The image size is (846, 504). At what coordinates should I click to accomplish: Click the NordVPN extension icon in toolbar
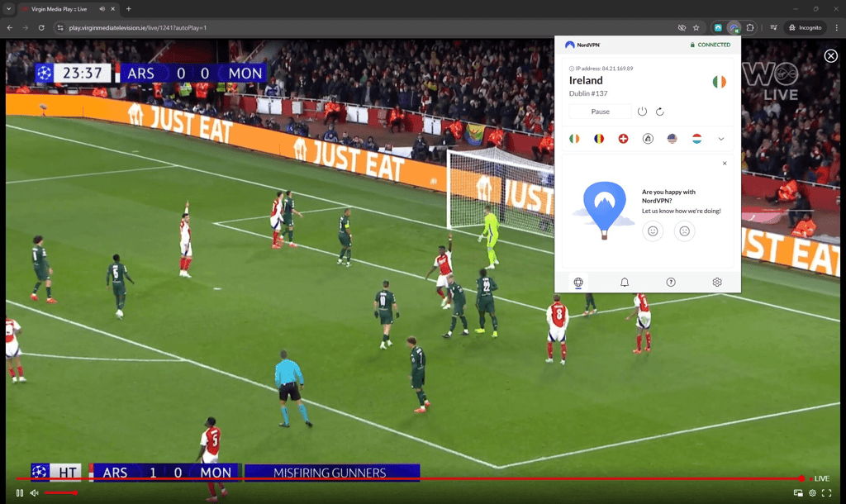[x=734, y=27]
